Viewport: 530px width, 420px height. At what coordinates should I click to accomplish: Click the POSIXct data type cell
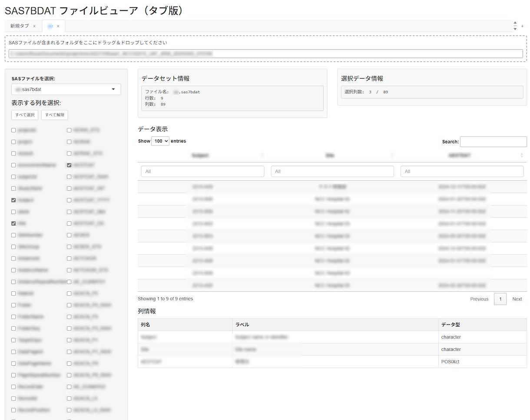482,361
